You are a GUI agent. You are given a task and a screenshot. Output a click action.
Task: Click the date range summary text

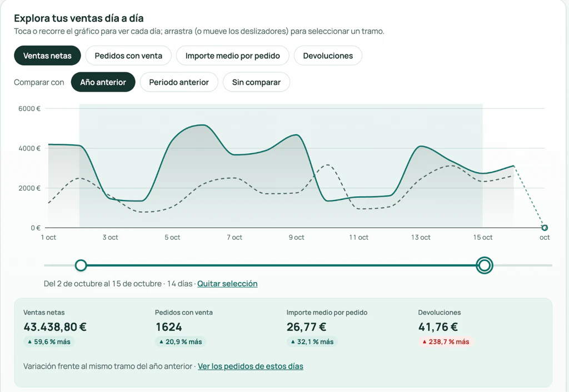tap(118, 284)
